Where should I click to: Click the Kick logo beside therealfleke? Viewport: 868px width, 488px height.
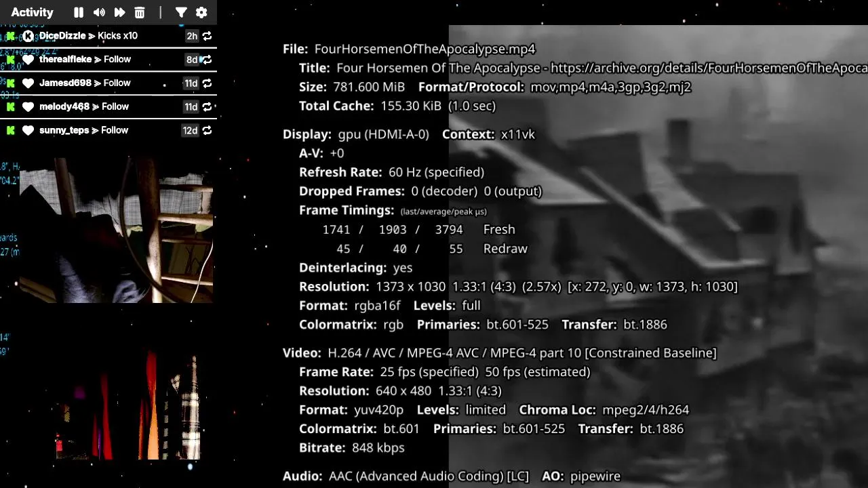(x=11, y=60)
